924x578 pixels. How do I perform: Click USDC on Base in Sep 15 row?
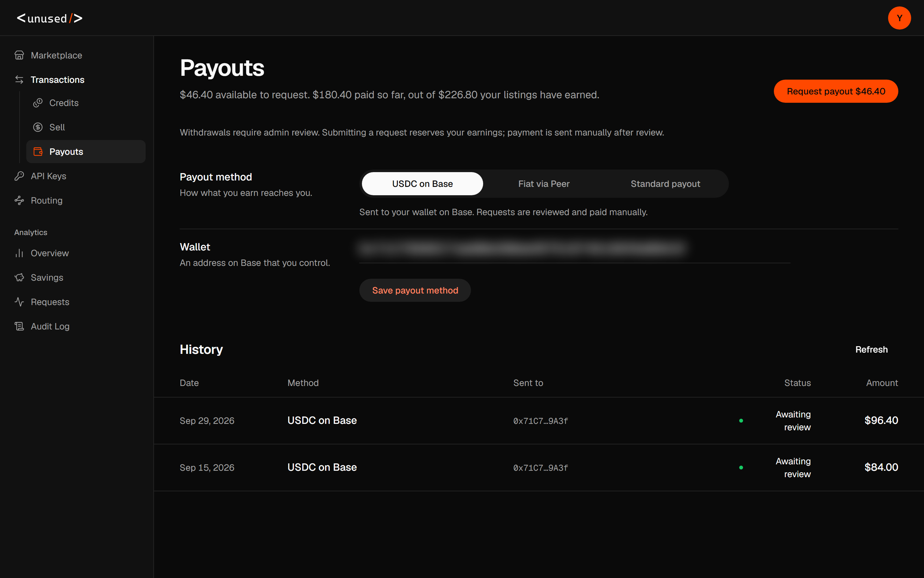[x=322, y=468]
